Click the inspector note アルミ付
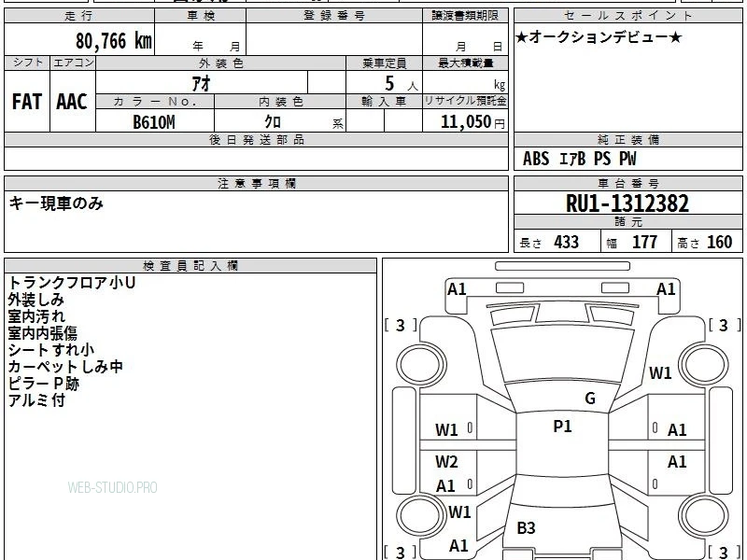 (36, 400)
